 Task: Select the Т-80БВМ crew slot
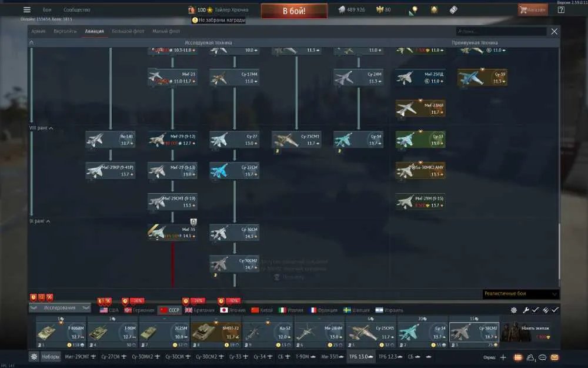[61, 332]
